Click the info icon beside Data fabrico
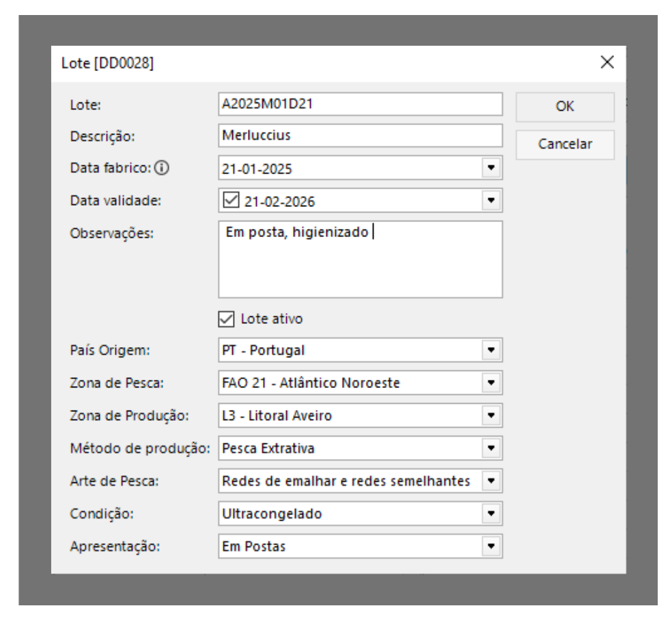672x619 pixels. coord(161,167)
